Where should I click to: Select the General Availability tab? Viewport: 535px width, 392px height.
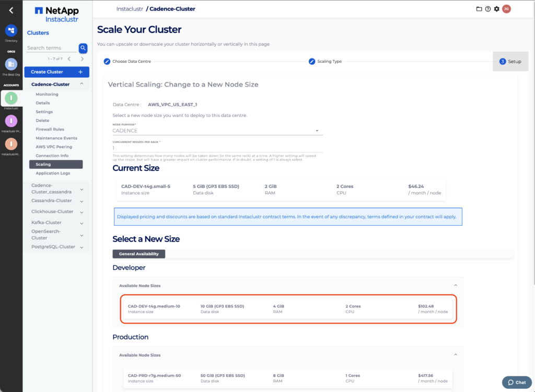139,254
